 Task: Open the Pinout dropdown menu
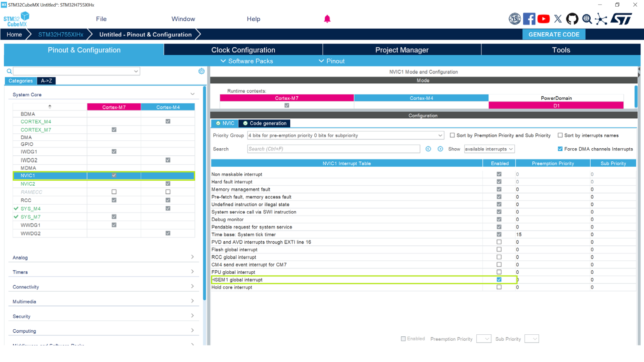pos(332,61)
